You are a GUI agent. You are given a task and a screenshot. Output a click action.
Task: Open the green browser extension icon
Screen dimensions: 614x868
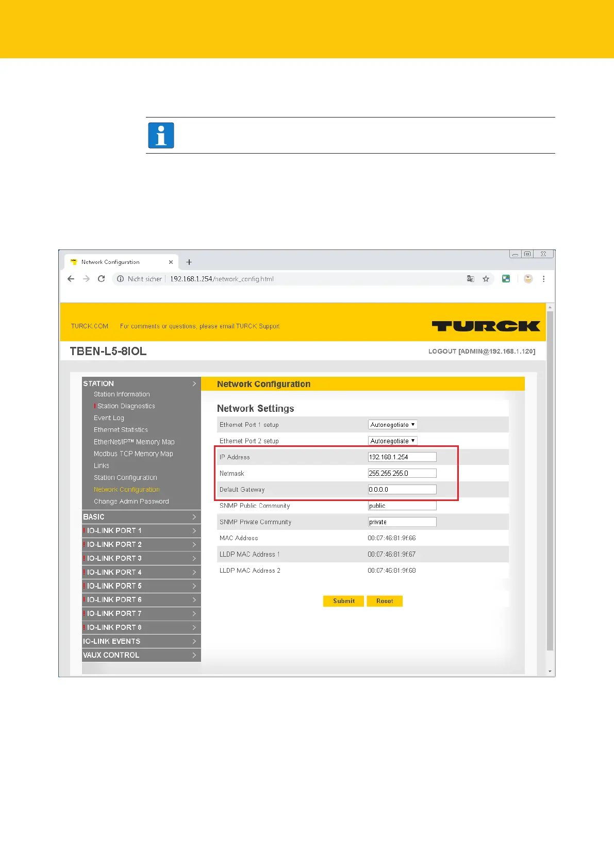pyautogui.click(x=506, y=279)
